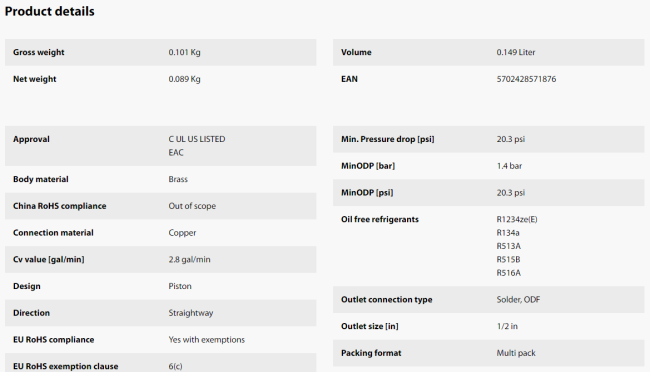Select Outlet connection type Solder, ODF
Viewport: 650px width, 372px height.
pyautogui.click(x=518, y=299)
